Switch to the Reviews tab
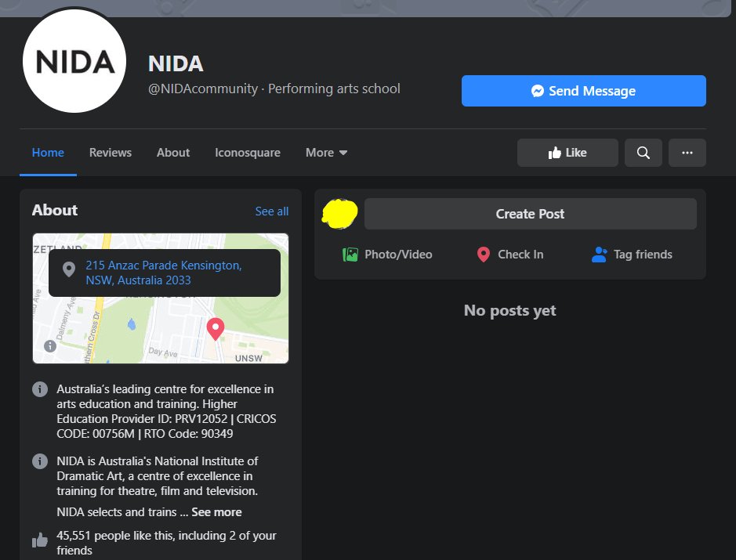Image resolution: width=736 pixels, height=560 pixels. pos(110,152)
